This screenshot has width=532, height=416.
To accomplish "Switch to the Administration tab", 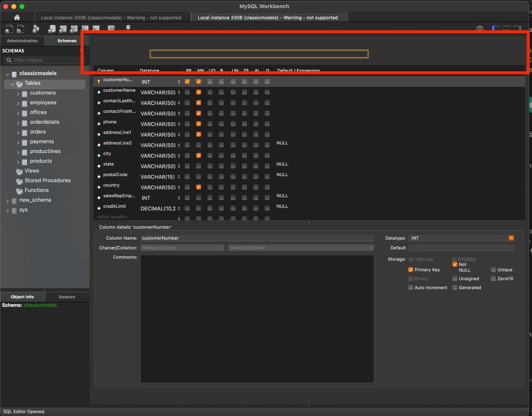I will click(x=22, y=41).
